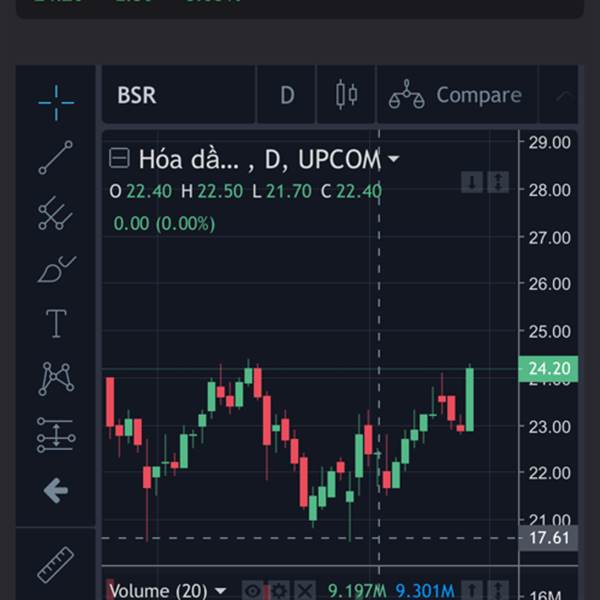Click the Volume pane double-arrow button

[x=498, y=590]
